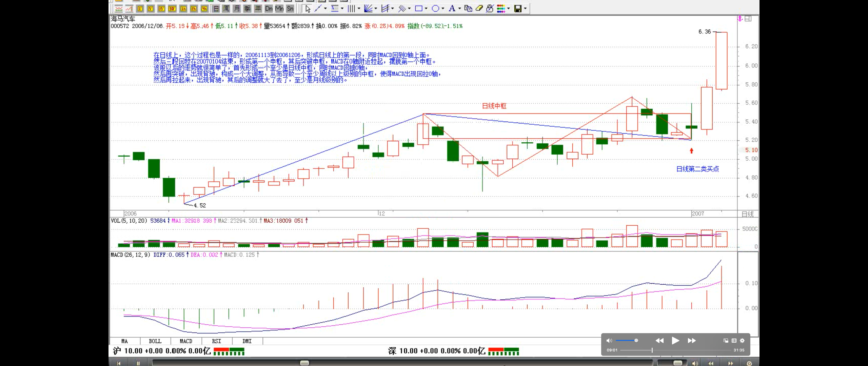Select the 30-minute chart period button

(172, 9)
